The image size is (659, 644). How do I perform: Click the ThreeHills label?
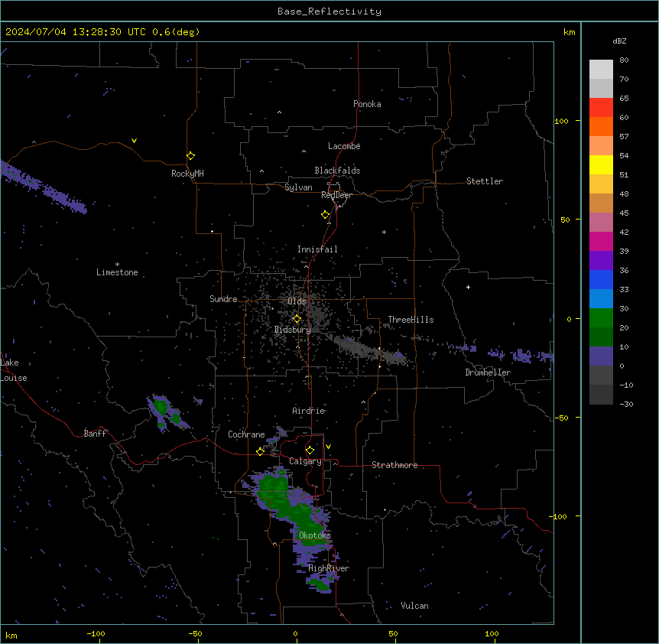411,320
